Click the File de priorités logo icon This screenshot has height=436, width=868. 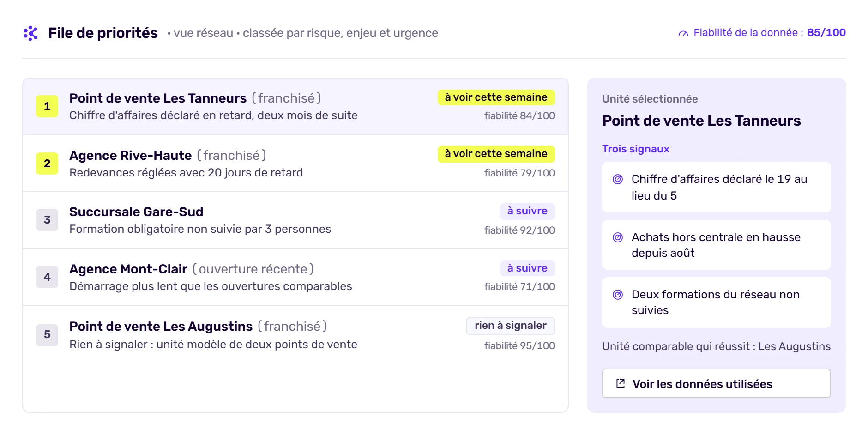click(30, 33)
